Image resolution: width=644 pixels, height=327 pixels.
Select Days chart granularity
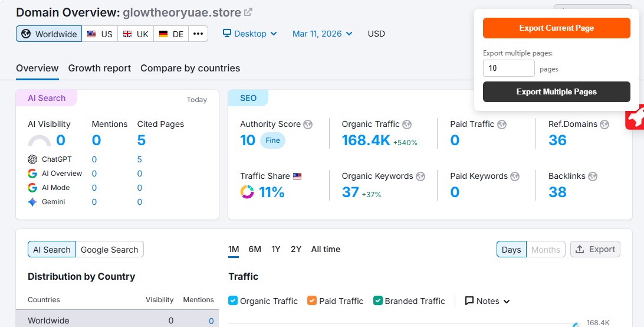(x=511, y=249)
